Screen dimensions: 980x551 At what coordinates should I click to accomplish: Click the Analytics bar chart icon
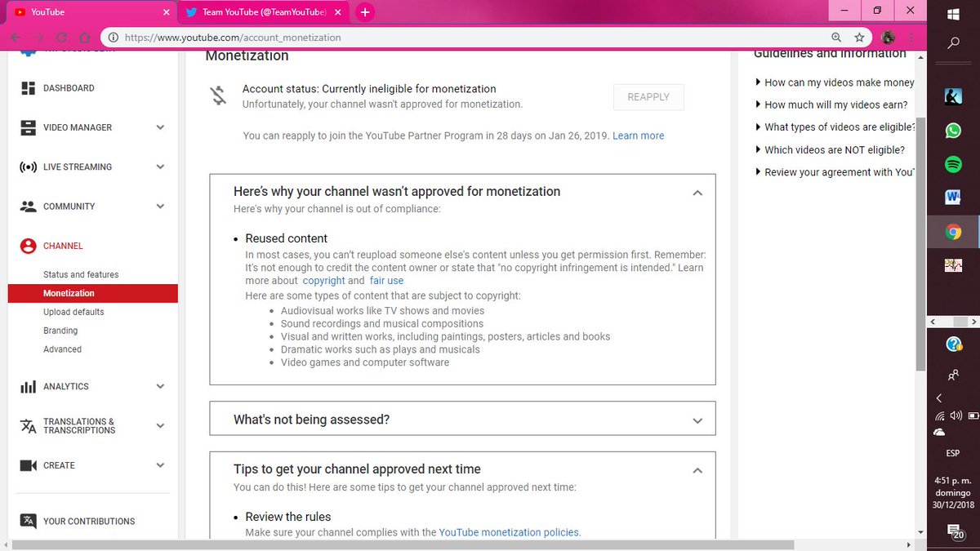click(x=28, y=387)
